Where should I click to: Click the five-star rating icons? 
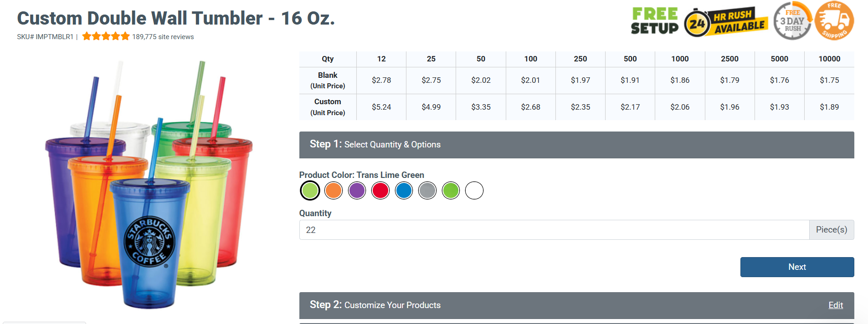106,36
